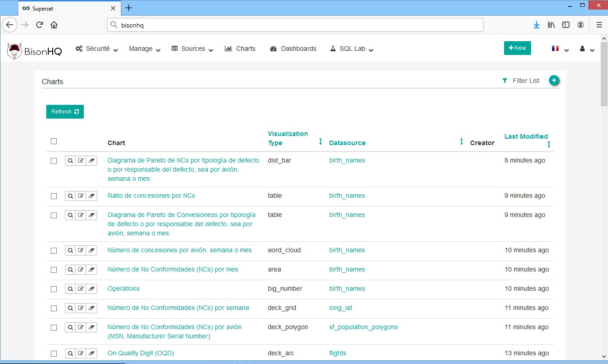Click the green Refresh button
The height and width of the screenshot is (364, 608).
(65, 112)
